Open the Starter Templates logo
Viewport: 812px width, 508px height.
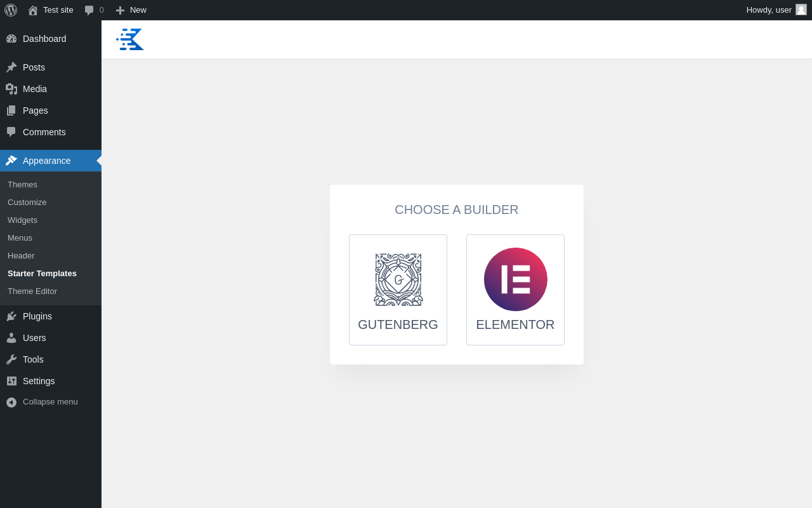130,39
